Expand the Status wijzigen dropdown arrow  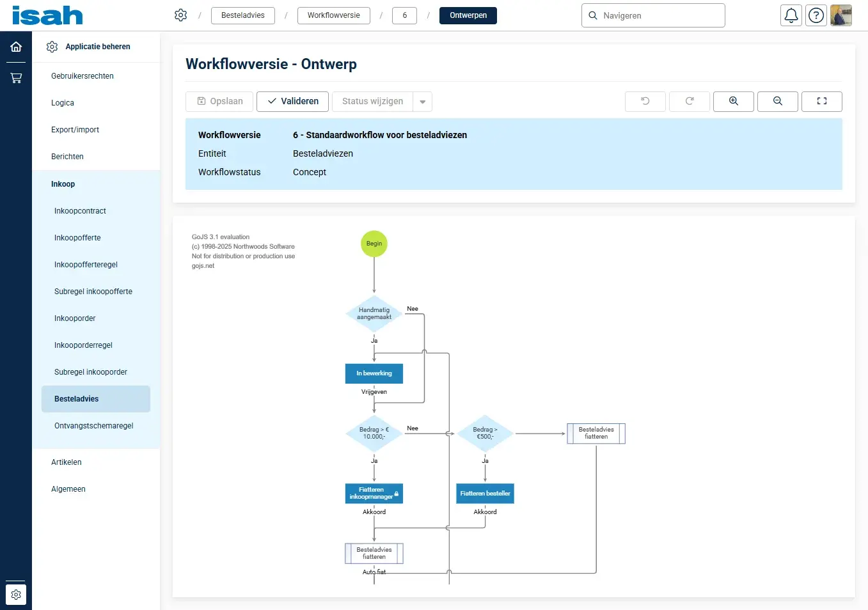pos(422,102)
